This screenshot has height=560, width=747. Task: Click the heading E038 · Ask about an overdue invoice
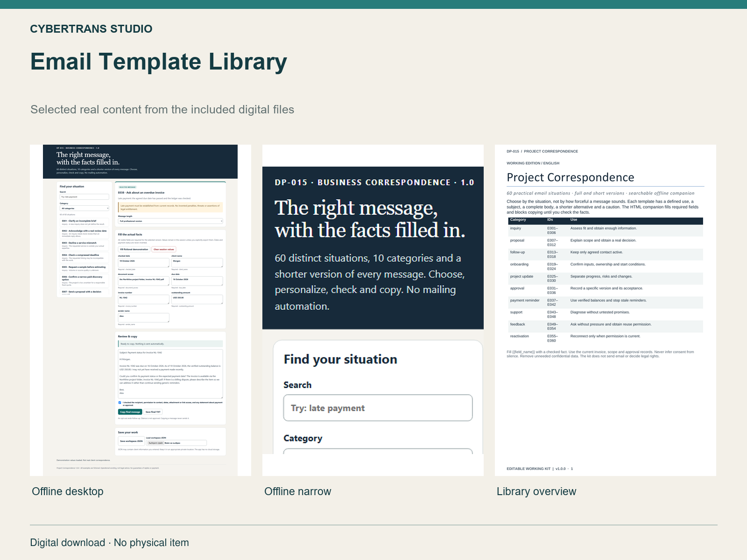[141, 192]
